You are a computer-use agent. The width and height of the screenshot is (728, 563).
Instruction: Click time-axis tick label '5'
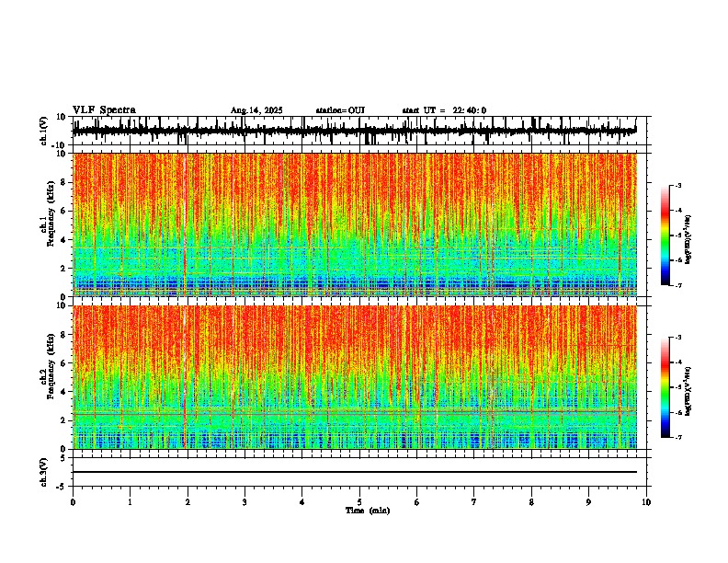tap(359, 502)
